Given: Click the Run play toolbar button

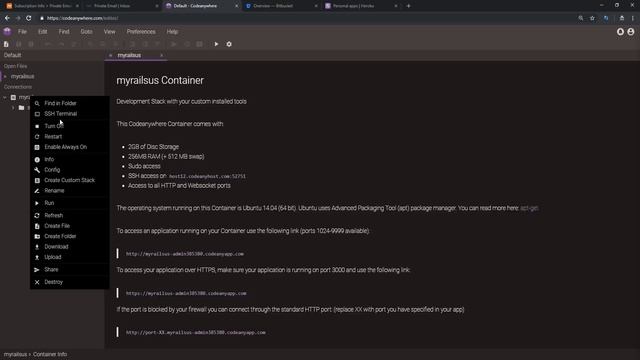Looking at the screenshot, I should 216,44.
